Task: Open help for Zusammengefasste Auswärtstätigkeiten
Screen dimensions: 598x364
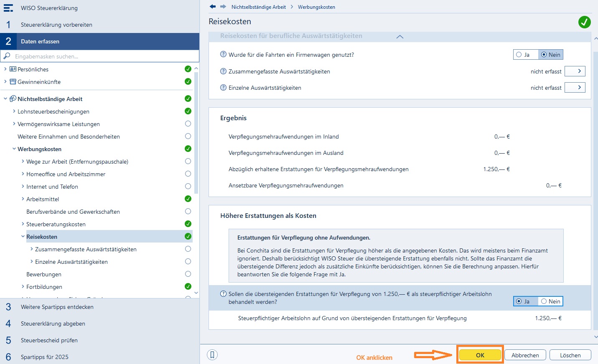Action: (223, 71)
